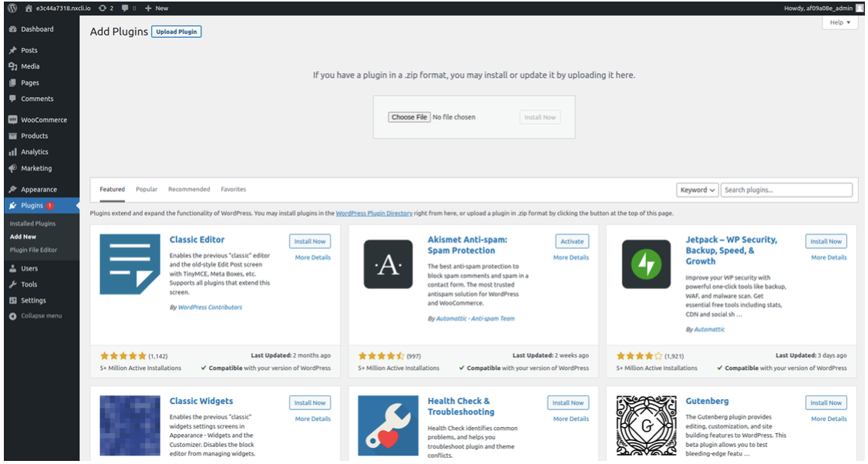868x464 pixels.
Task: Open More Details for Health Check
Action: pyautogui.click(x=571, y=419)
